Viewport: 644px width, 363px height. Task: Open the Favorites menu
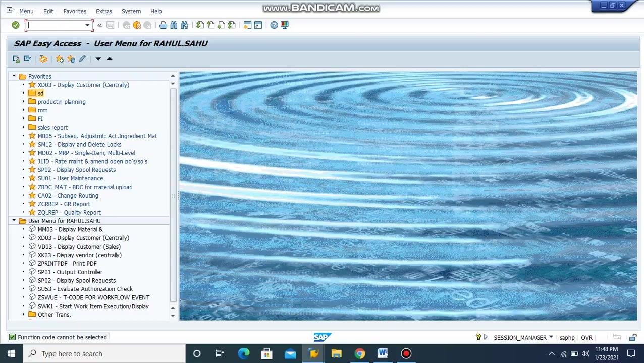tap(75, 11)
